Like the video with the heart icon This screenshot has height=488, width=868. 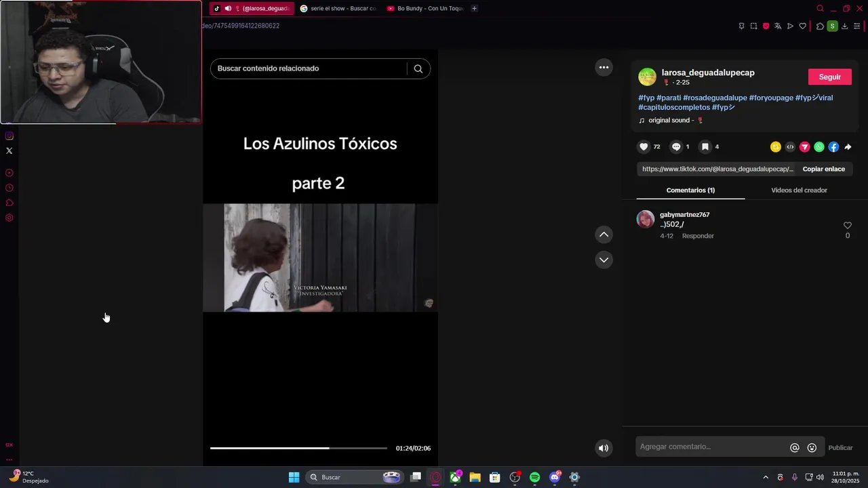click(x=644, y=146)
